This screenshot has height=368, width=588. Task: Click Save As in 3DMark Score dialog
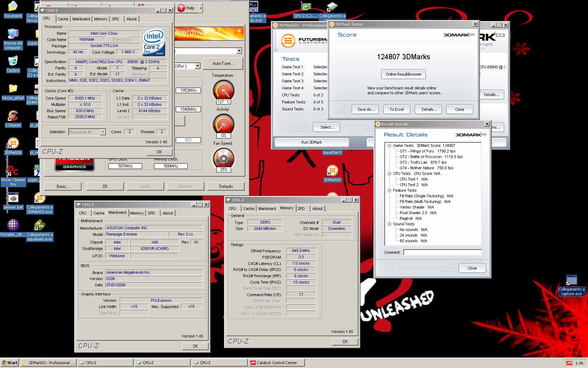click(x=366, y=109)
